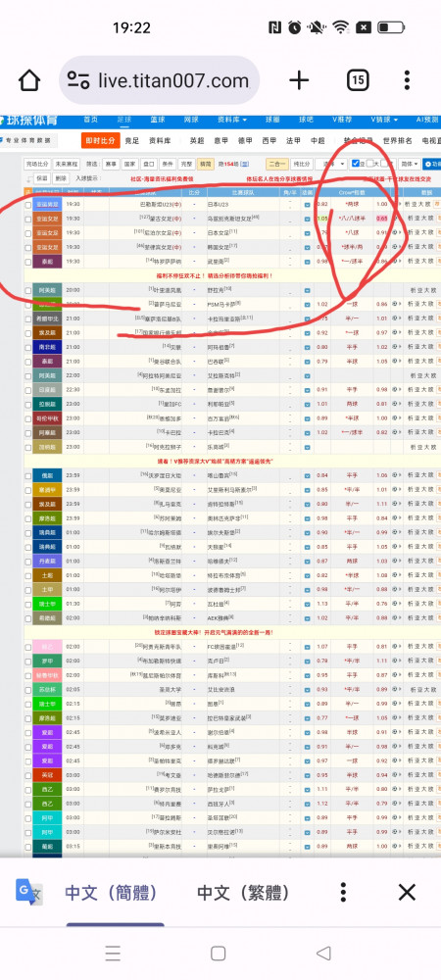Click the 完场比分 button
441x980 pixels.
(x=37, y=164)
